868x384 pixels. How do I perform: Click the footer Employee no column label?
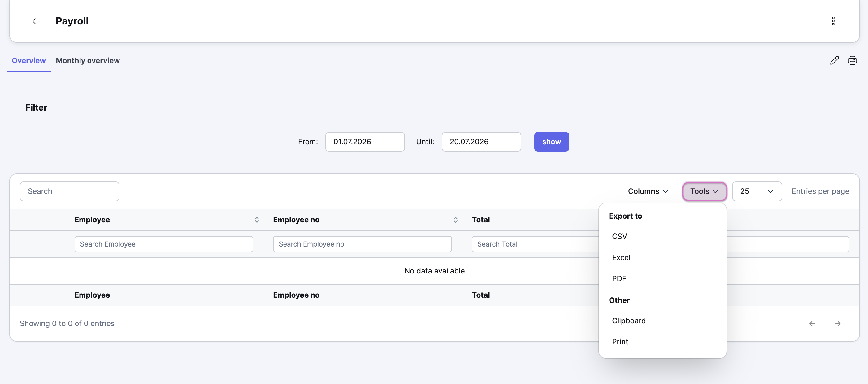[x=296, y=295]
